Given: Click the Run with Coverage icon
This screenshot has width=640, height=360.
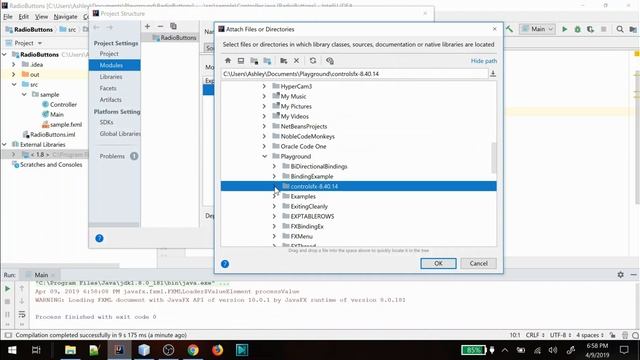Looking at the screenshot, I should (590, 29).
